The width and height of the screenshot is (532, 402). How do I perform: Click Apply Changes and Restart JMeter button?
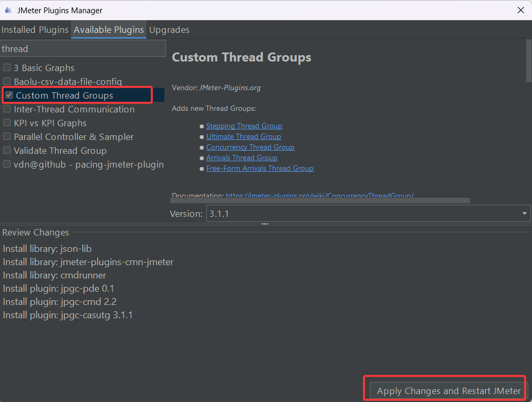click(x=449, y=391)
